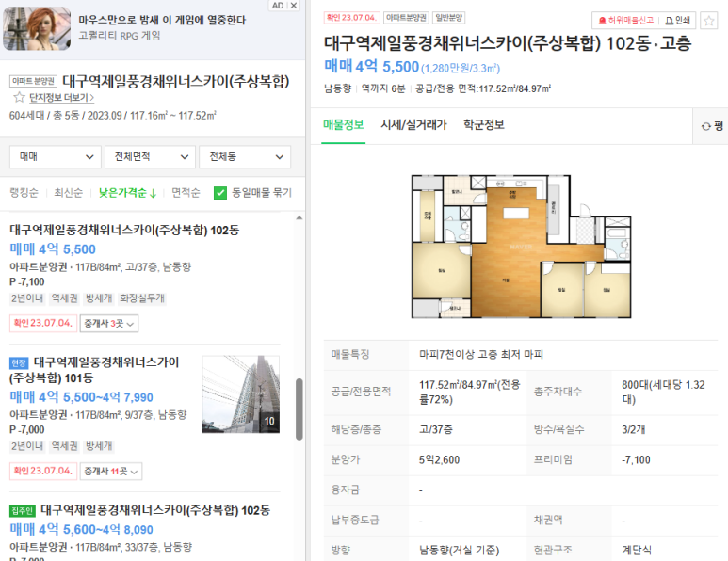
Task: Sort listings by 최신순
Action: pyautogui.click(x=68, y=193)
